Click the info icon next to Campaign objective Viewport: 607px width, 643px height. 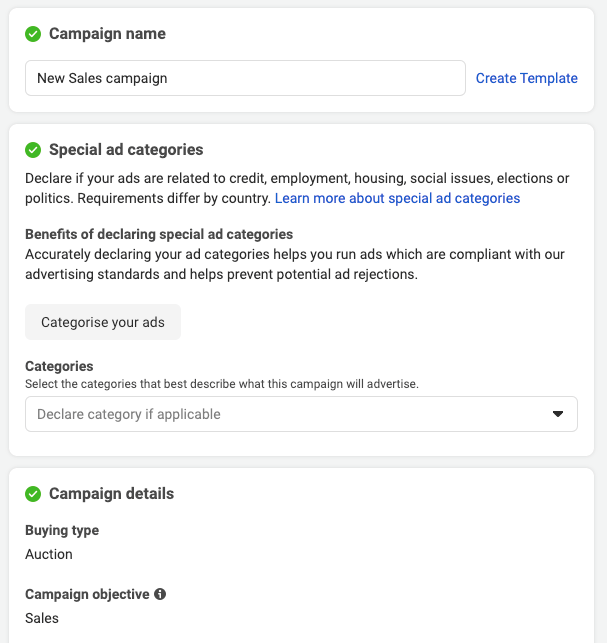[160, 594]
